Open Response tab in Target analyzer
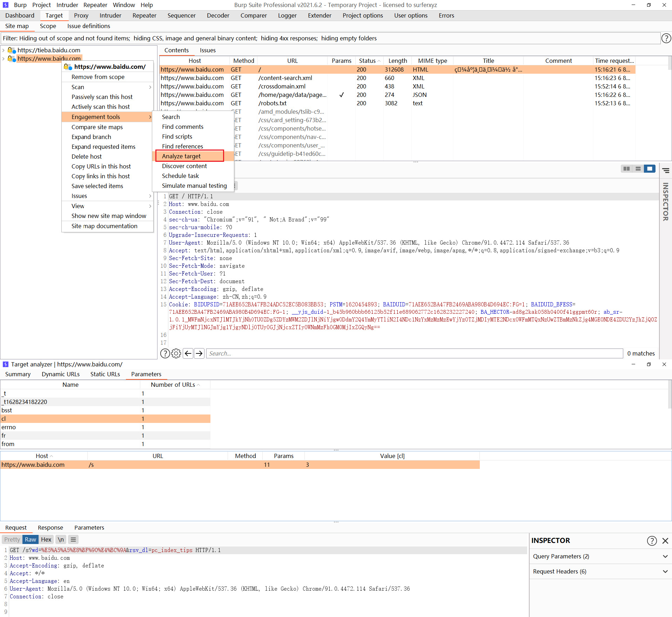The image size is (672, 617). point(51,528)
